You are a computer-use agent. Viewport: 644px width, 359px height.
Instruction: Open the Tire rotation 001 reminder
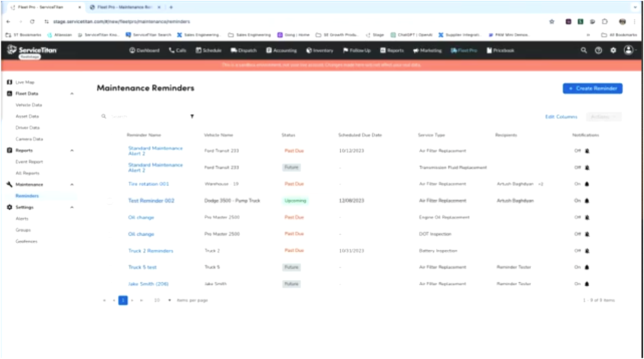(x=148, y=184)
